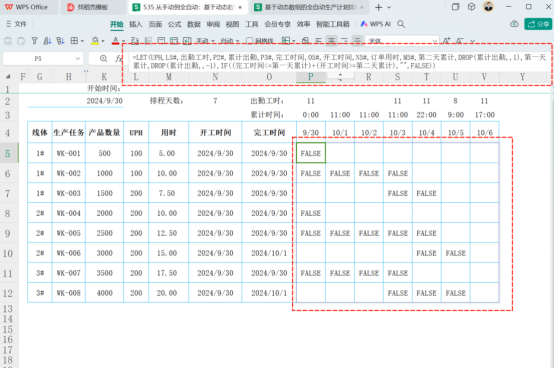
Task: Switch to the 公式 ribbon tab
Action: [x=175, y=24]
